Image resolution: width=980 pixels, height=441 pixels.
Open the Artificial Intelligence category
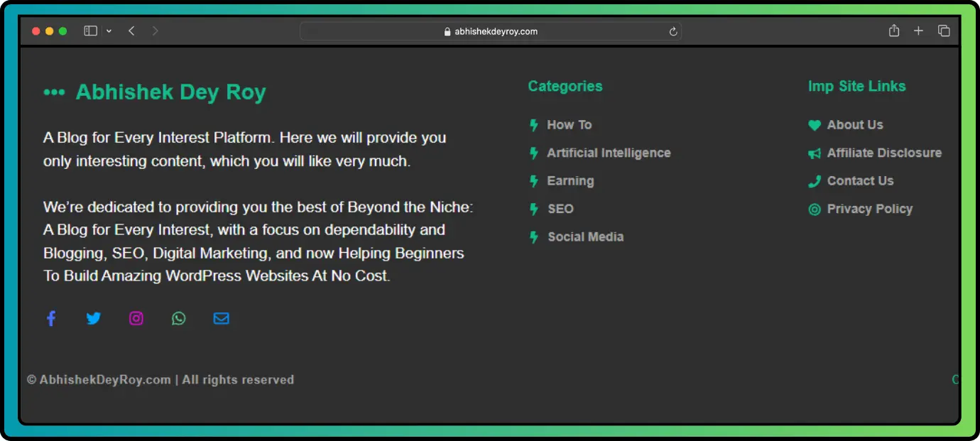pos(609,153)
